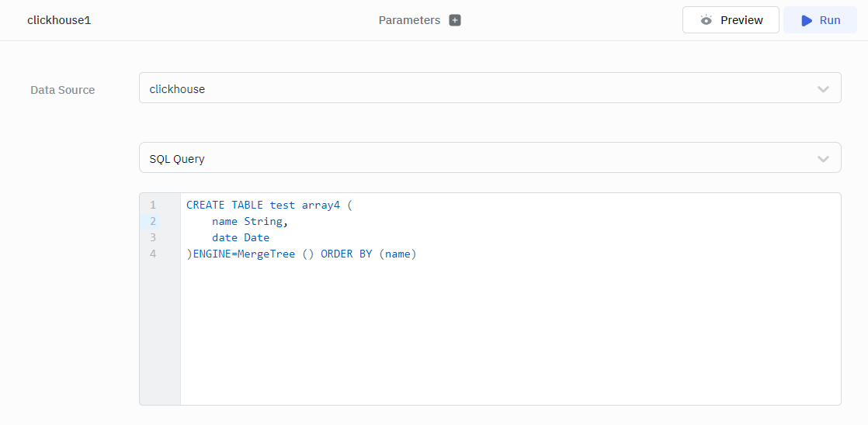Select the clickhouse1 query name
868x425 pixels.
(59, 20)
